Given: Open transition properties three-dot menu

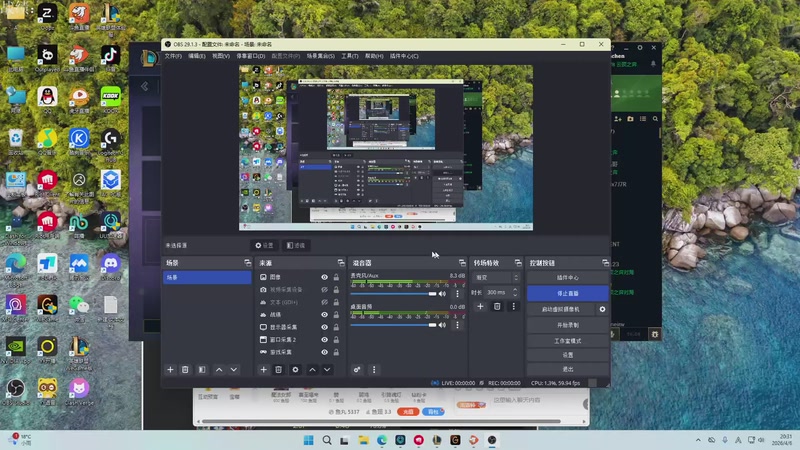Looking at the screenshot, I should (x=514, y=306).
